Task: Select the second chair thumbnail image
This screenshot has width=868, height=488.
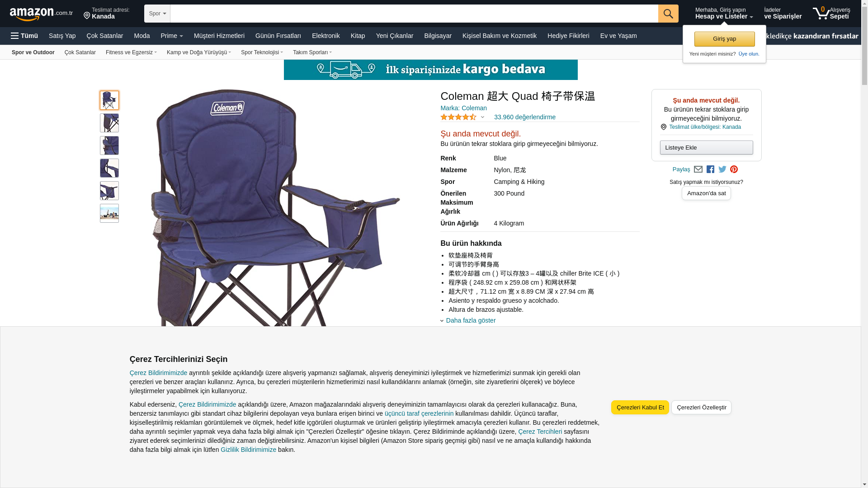Action: point(109,123)
